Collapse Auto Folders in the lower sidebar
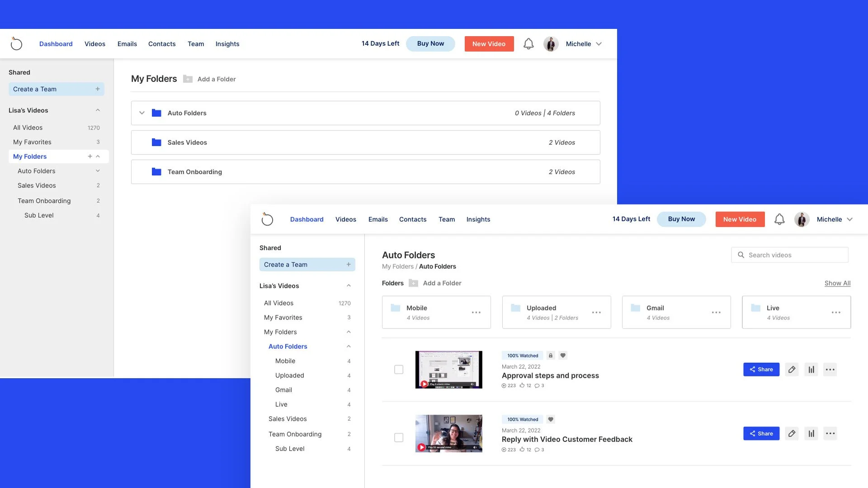Viewport: 868px width, 488px height. tap(349, 347)
